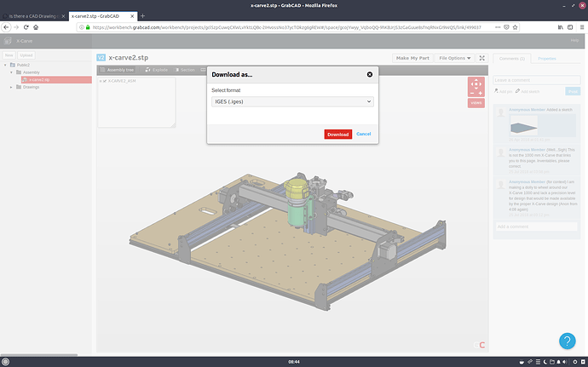Activate the Section tool
The height and width of the screenshot is (367, 588).
click(185, 70)
